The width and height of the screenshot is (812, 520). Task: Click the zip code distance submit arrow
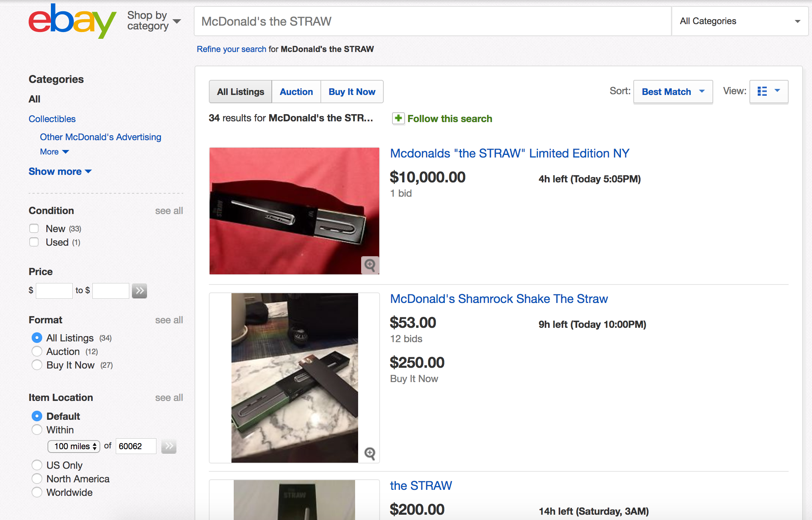[x=169, y=446]
